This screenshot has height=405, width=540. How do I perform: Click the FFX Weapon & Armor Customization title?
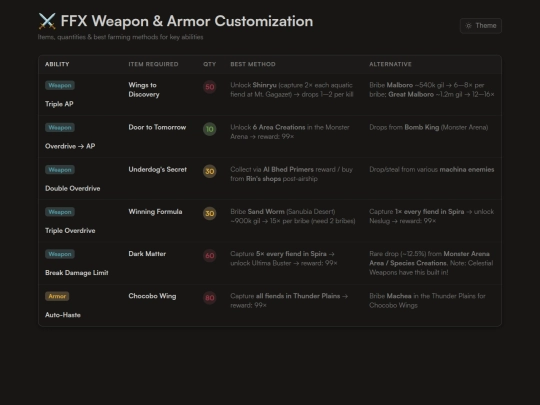pyautogui.click(x=187, y=21)
